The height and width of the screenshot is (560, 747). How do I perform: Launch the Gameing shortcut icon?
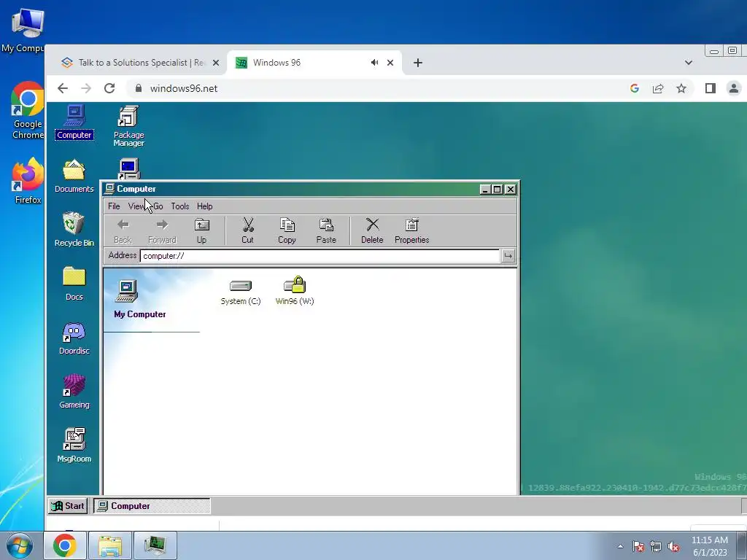coord(74,392)
